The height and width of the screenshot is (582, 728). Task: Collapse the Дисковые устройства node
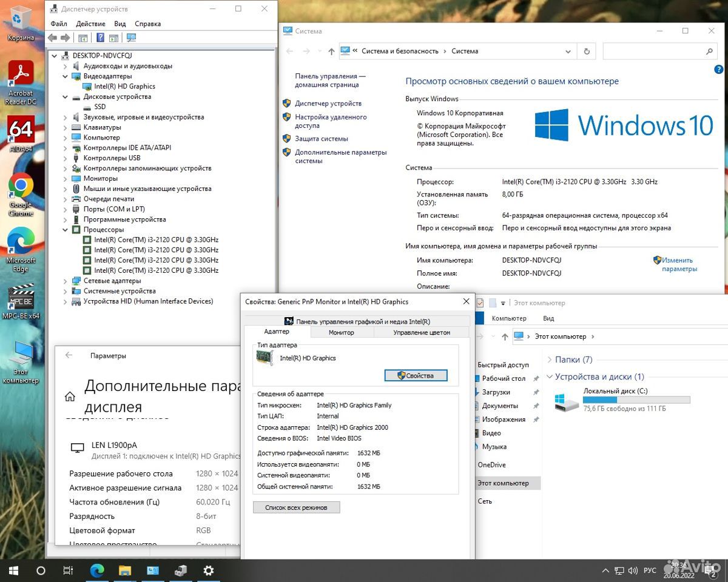click(x=66, y=96)
